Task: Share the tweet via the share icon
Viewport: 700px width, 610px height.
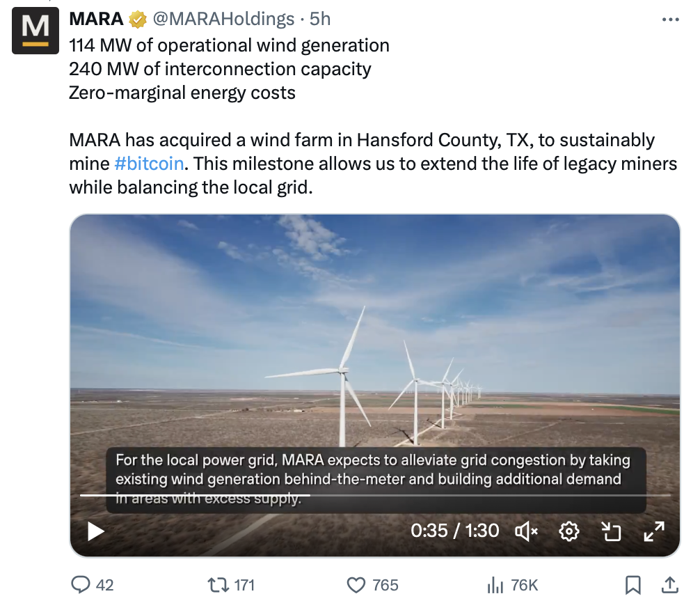Action: [x=669, y=585]
